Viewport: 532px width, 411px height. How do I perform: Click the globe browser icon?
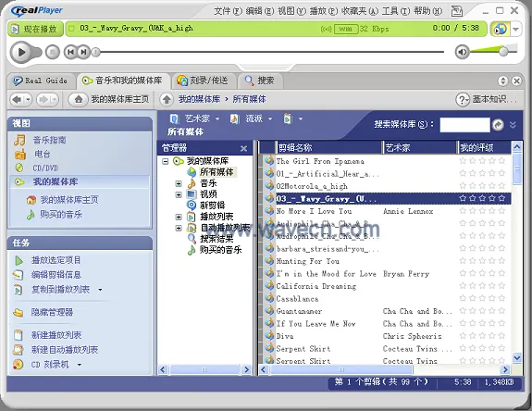(501, 29)
